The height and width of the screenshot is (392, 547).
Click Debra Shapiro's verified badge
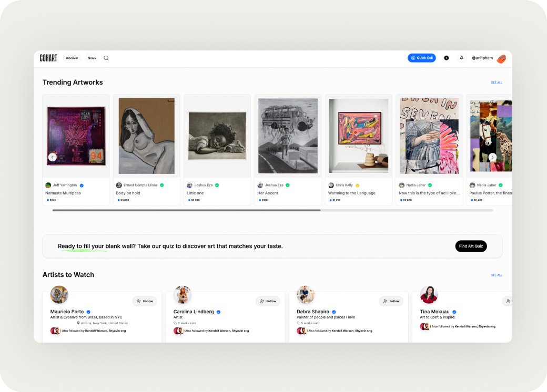point(334,312)
